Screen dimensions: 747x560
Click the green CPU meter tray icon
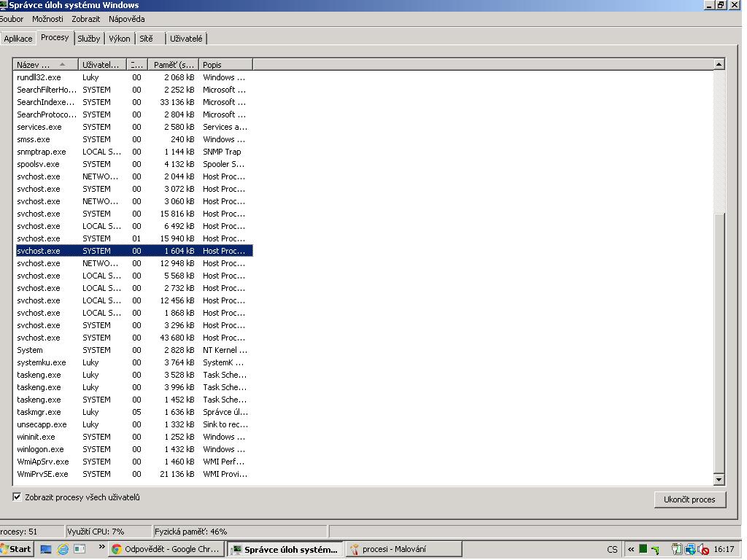pos(643,549)
